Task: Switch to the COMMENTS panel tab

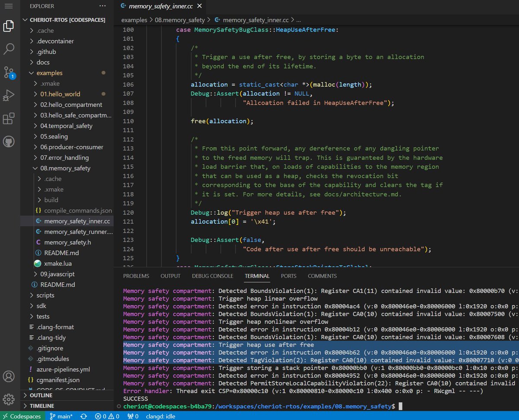Action: click(x=322, y=276)
